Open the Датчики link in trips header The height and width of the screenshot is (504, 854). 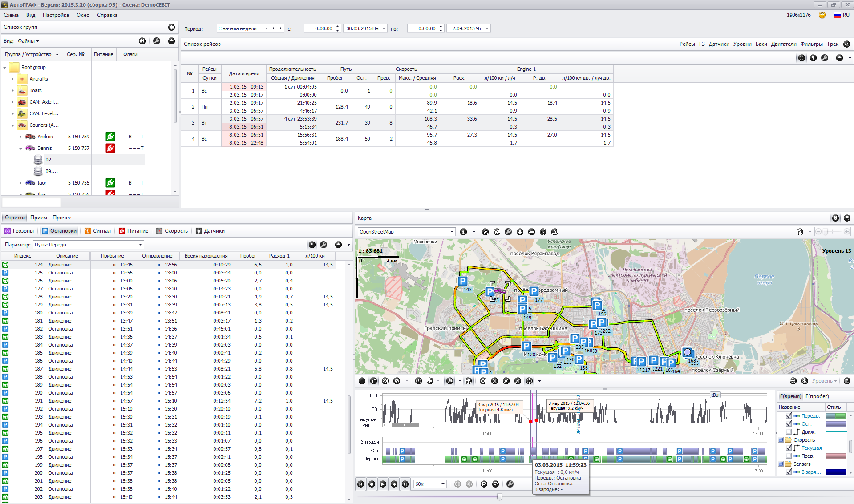point(719,44)
